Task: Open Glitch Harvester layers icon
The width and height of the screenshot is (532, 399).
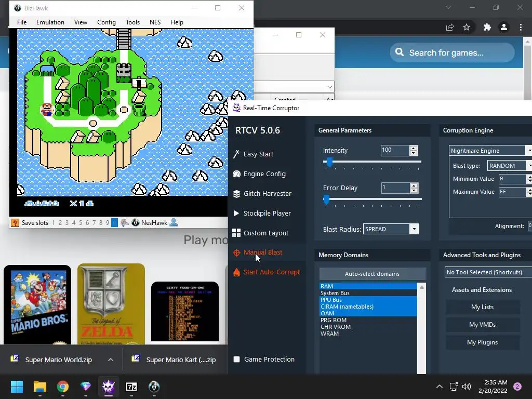Action: coord(236,193)
